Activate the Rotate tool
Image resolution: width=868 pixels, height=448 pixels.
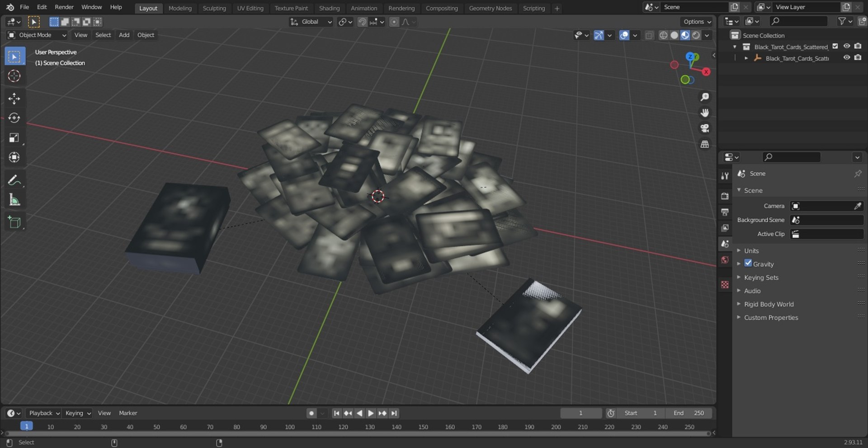14,118
